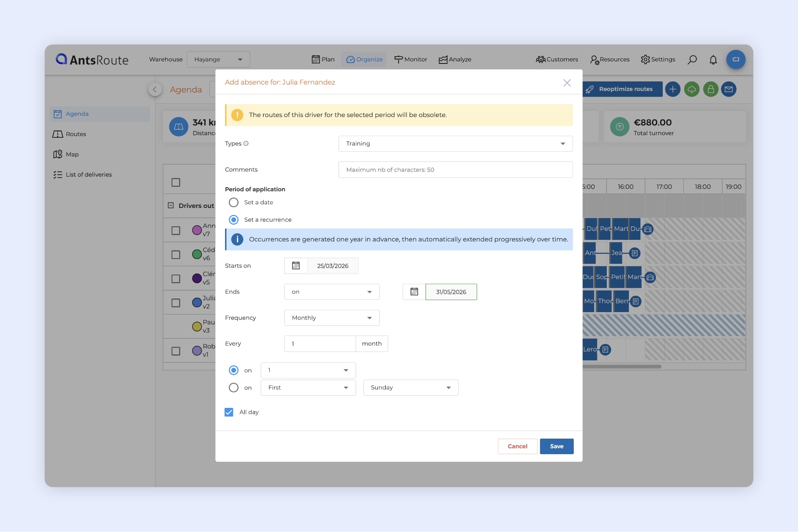The height and width of the screenshot is (532, 798).
Task: Click the green lock icon button
Action: 711,89
